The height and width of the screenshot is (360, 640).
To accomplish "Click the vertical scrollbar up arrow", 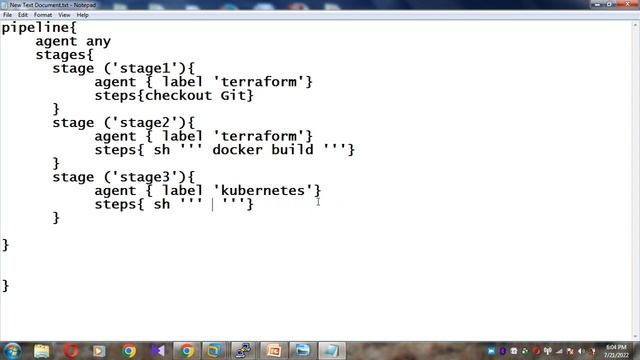I will coord(636,24).
